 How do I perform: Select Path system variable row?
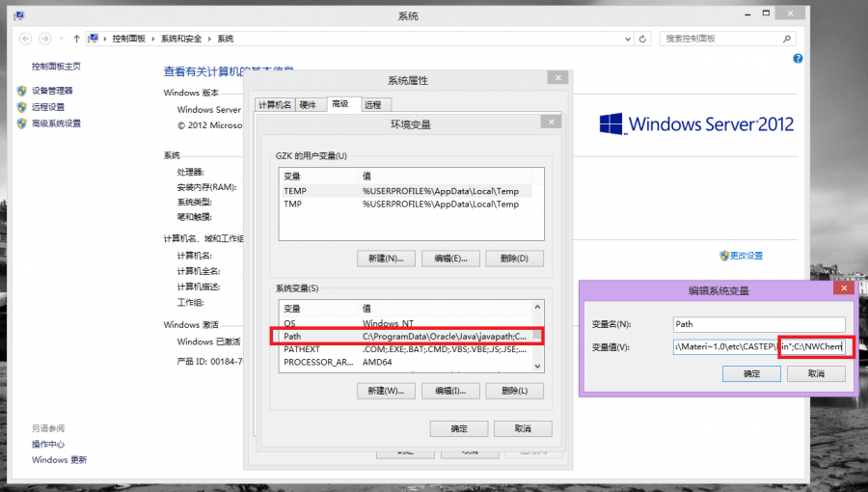pyautogui.click(x=407, y=337)
